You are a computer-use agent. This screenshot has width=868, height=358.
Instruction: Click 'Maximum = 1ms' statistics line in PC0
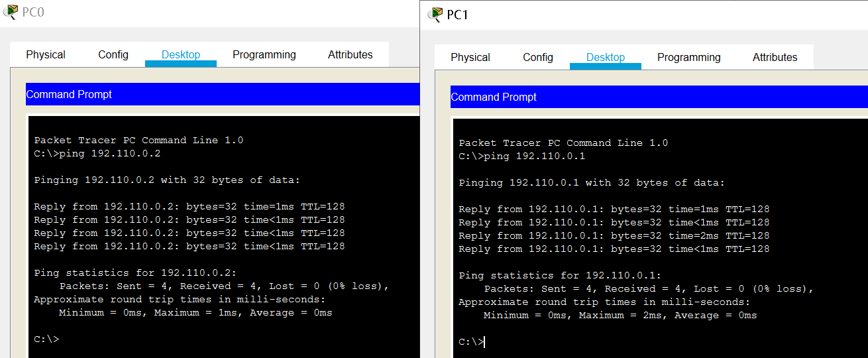[195, 313]
